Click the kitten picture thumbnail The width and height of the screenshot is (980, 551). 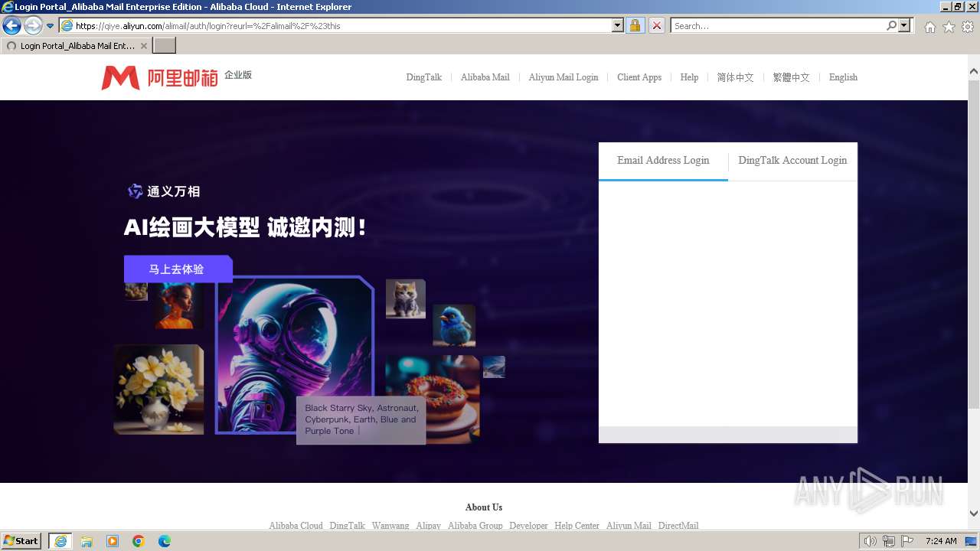[405, 298]
